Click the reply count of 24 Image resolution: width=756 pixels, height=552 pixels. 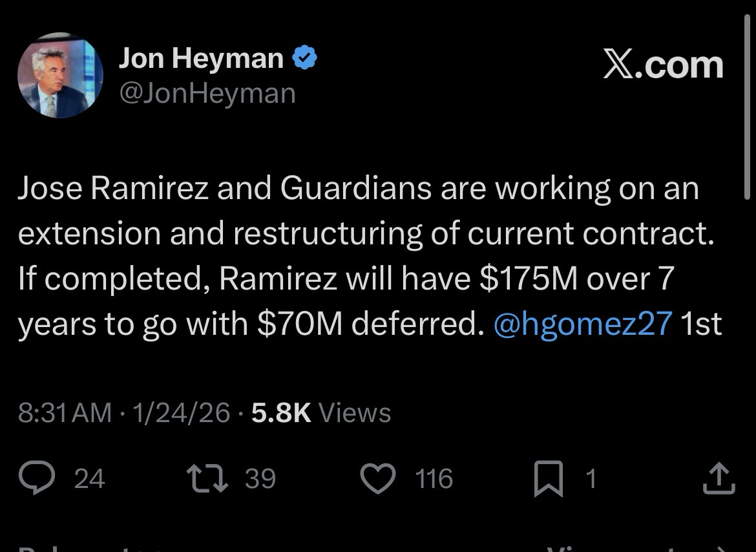(89, 479)
